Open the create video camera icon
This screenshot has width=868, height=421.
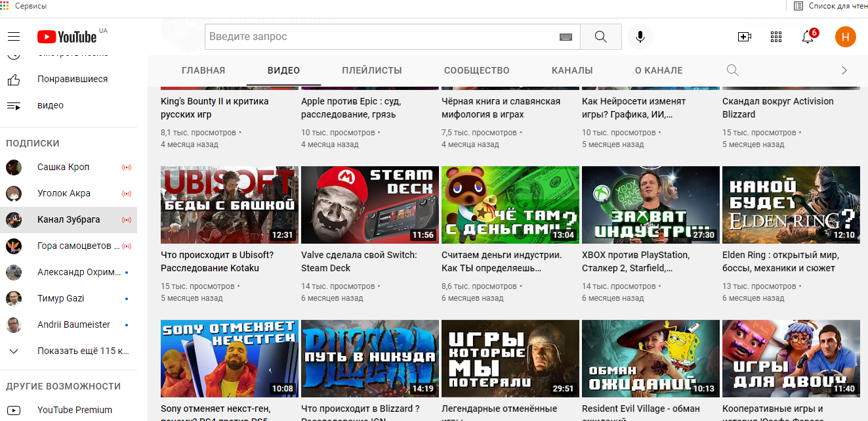(x=745, y=37)
